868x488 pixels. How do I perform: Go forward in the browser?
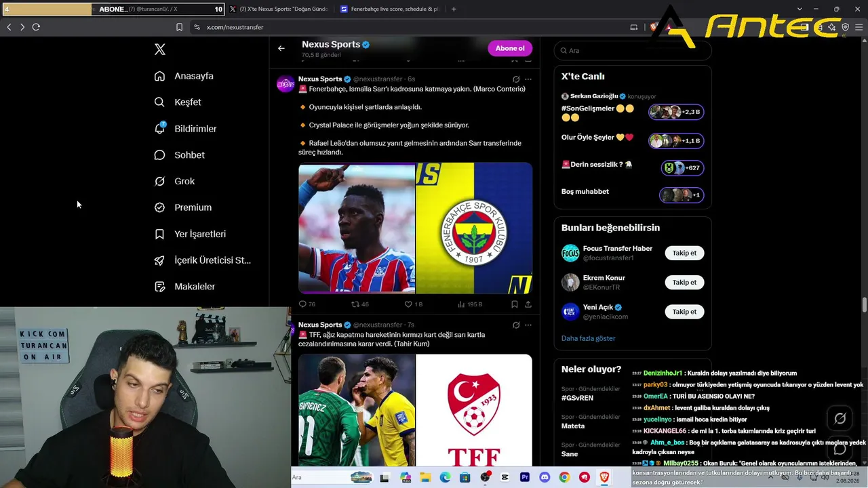(x=22, y=27)
